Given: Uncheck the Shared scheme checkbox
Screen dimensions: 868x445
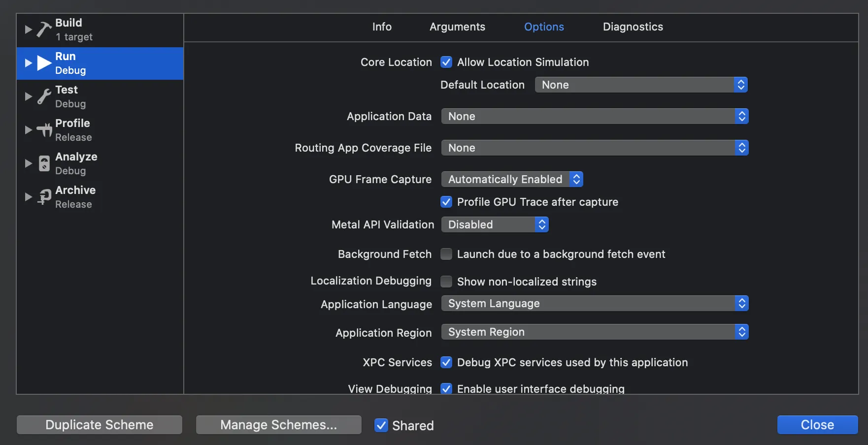Looking at the screenshot, I should pos(381,425).
